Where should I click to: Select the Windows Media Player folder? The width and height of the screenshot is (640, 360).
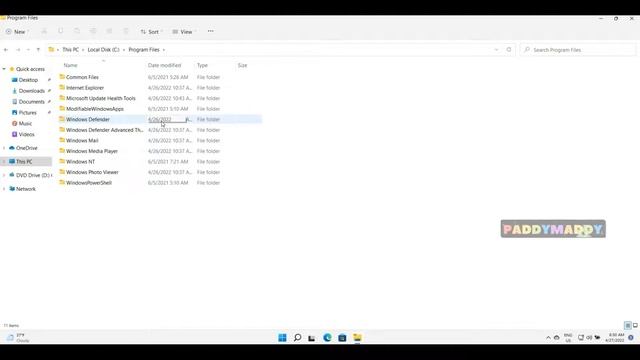tap(92, 151)
